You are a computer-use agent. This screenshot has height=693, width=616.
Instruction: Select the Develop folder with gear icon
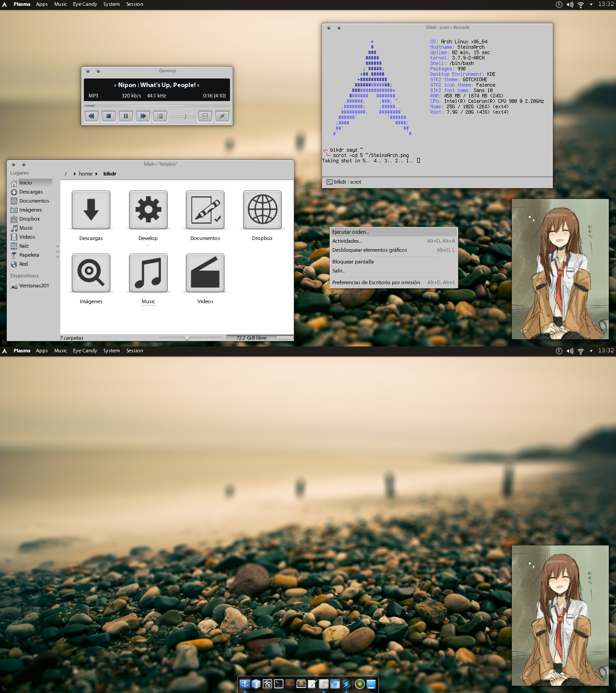coord(148,210)
